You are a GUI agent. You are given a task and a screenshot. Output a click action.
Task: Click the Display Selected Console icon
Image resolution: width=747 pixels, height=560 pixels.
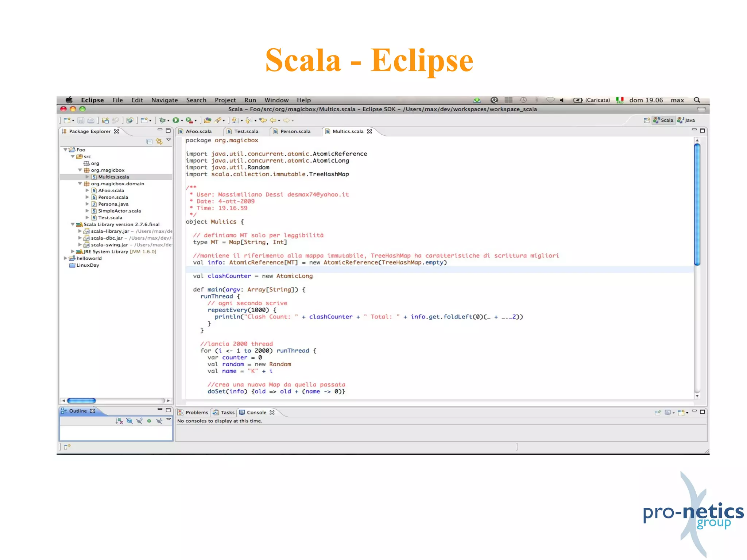(668, 413)
